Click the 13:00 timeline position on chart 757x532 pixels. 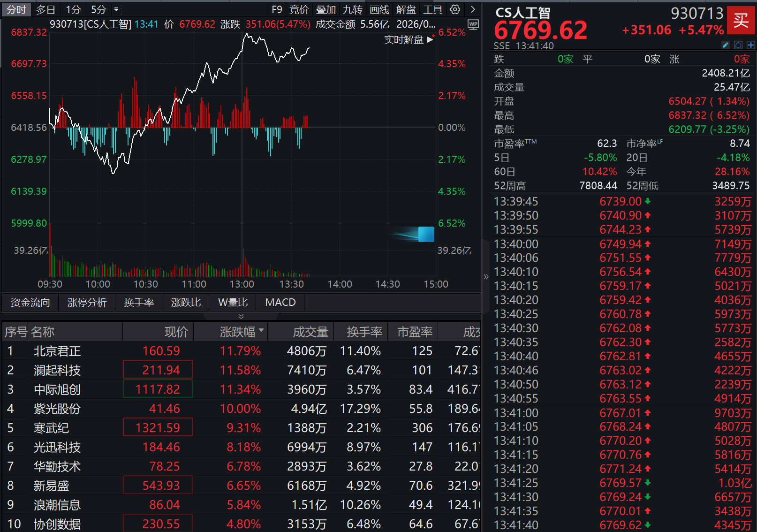pyautogui.click(x=242, y=284)
